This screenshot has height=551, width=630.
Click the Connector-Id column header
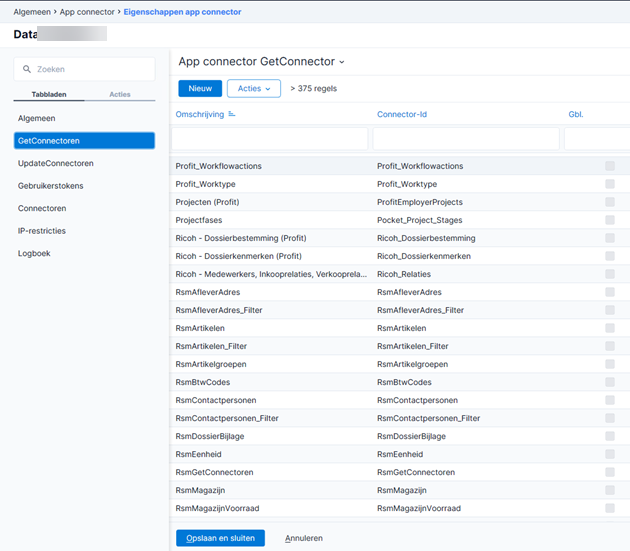[402, 115]
